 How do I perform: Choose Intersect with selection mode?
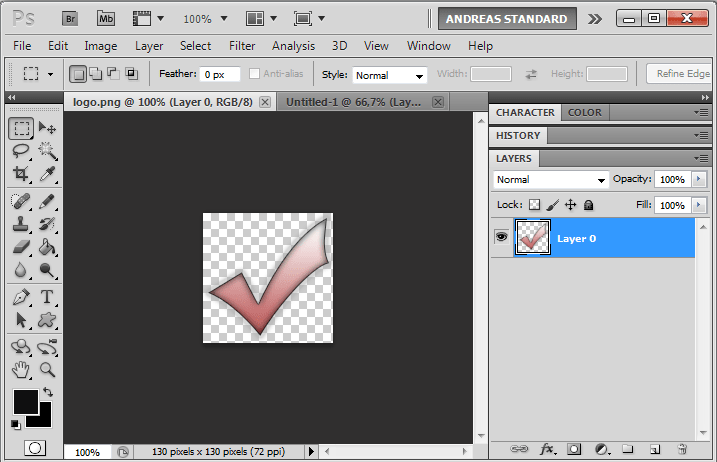[132, 74]
